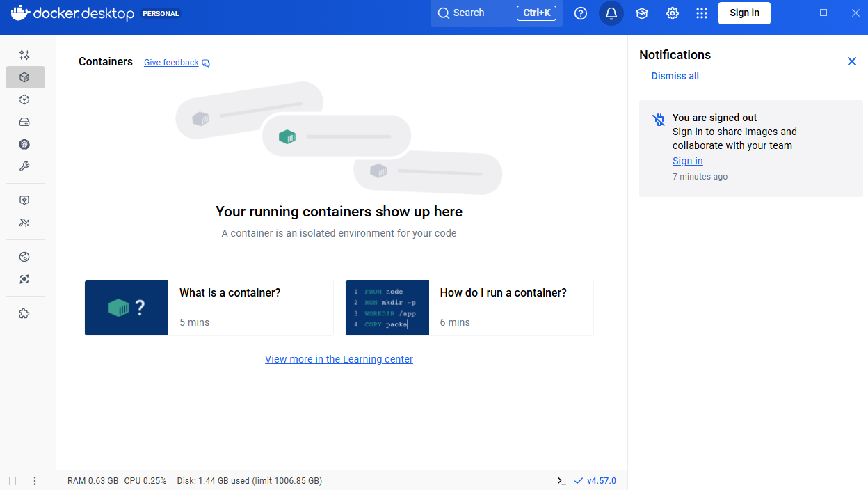Open the Learning center graduation cap icon
868x490 pixels.
tap(642, 13)
